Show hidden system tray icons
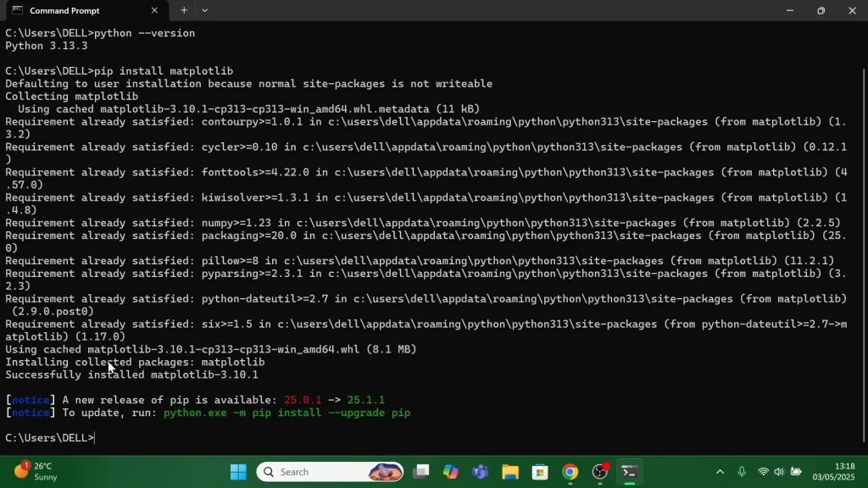The height and width of the screenshot is (488, 868). 720,472
